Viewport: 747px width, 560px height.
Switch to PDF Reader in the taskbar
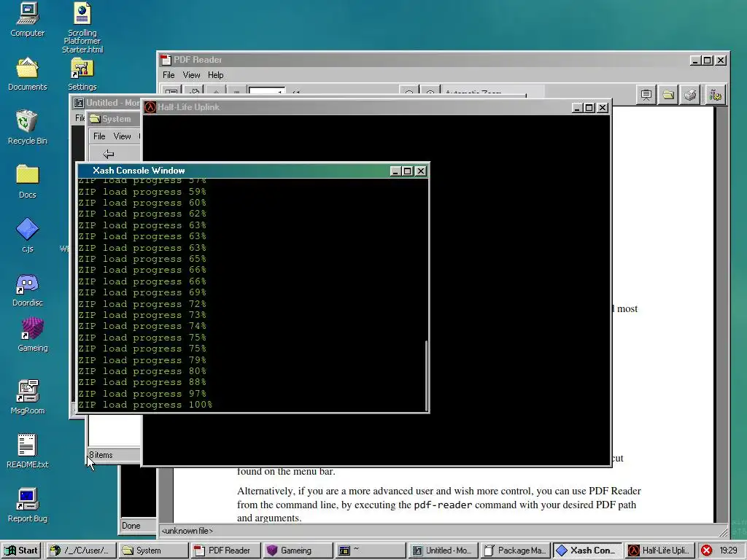[x=226, y=551]
